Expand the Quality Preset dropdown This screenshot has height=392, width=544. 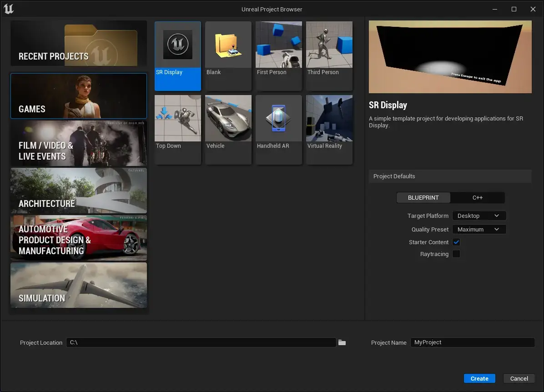click(x=479, y=230)
